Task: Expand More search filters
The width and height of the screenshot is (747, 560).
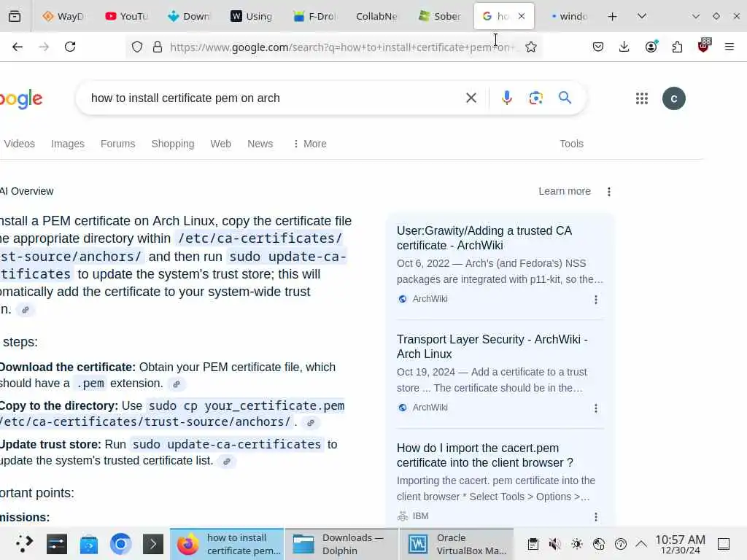Action: click(309, 144)
